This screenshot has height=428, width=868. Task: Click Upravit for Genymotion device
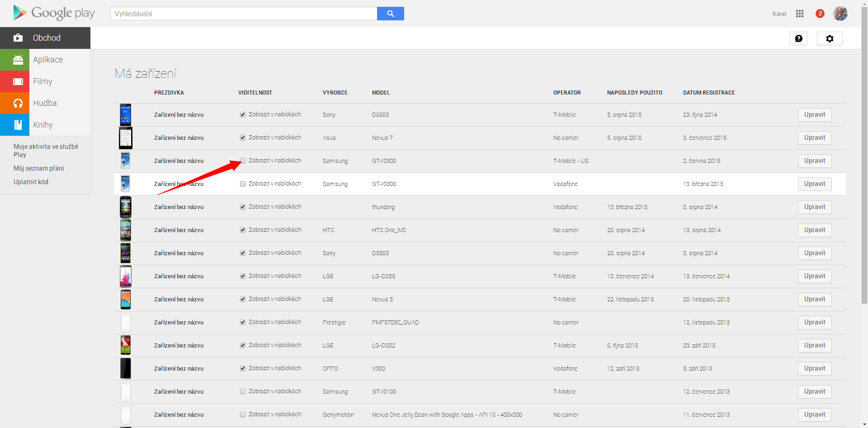point(815,415)
